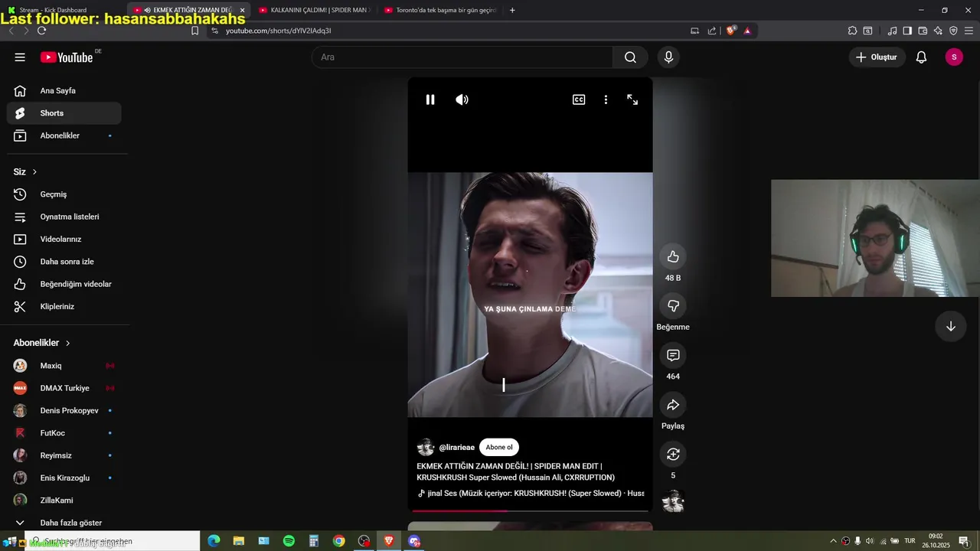
Task: Open the Short's three-dot options menu
Action: click(606, 99)
